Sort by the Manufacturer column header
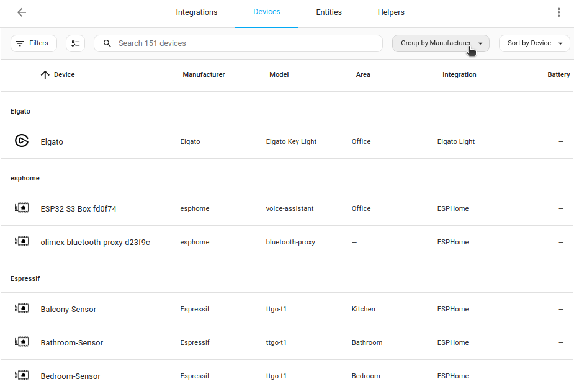 point(204,75)
